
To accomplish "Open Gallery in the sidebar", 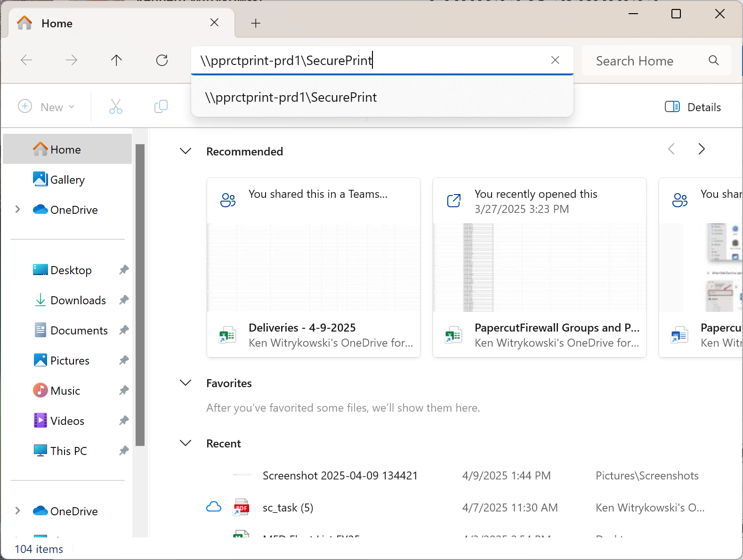I will tap(67, 180).
